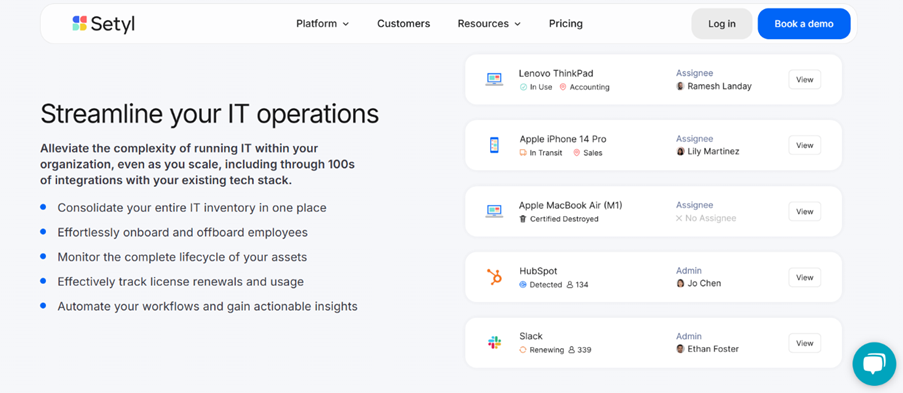This screenshot has width=903, height=393.
Task: Open the Customers page
Action: 404,24
